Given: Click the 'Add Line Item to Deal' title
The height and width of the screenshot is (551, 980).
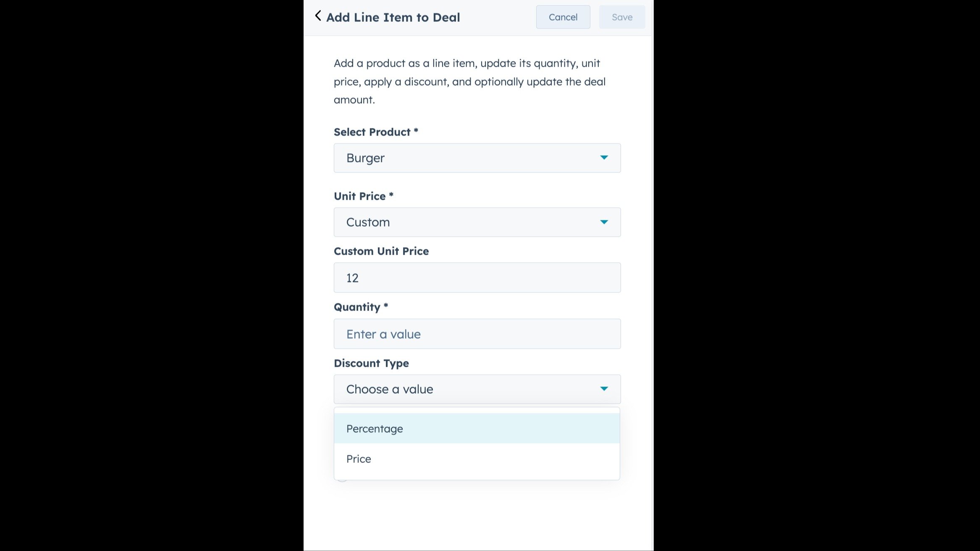Looking at the screenshot, I should pos(393,17).
